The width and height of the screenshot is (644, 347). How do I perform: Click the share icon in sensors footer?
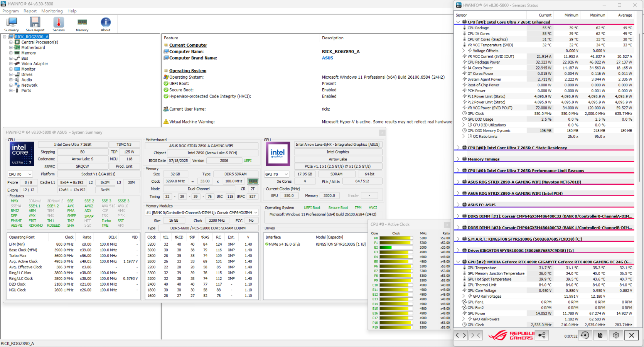point(542,335)
